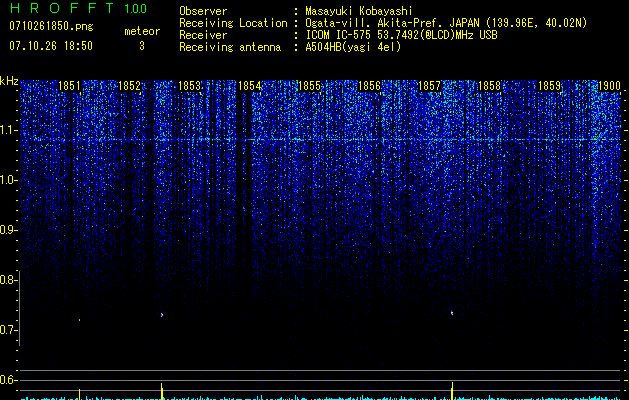The width and height of the screenshot is (629, 400).
Task: Click the Receiving antenna label
Action: click(x=230, y=47)
